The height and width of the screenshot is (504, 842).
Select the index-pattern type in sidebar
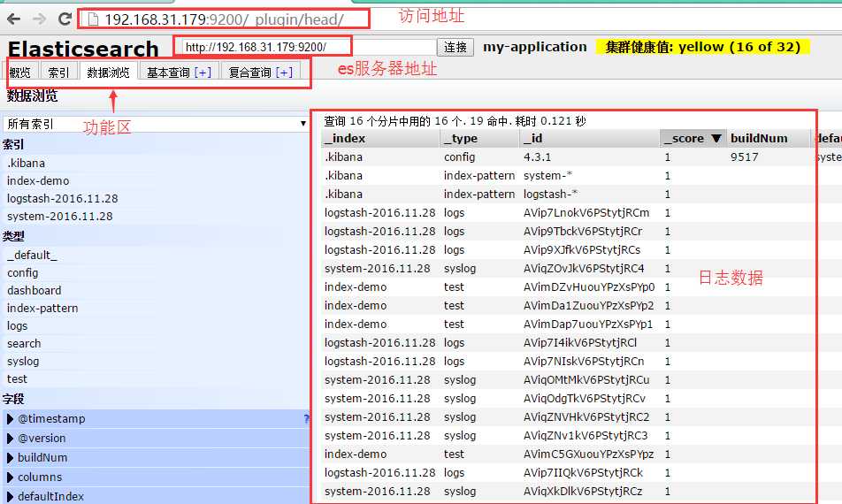(x=42, y=308)
